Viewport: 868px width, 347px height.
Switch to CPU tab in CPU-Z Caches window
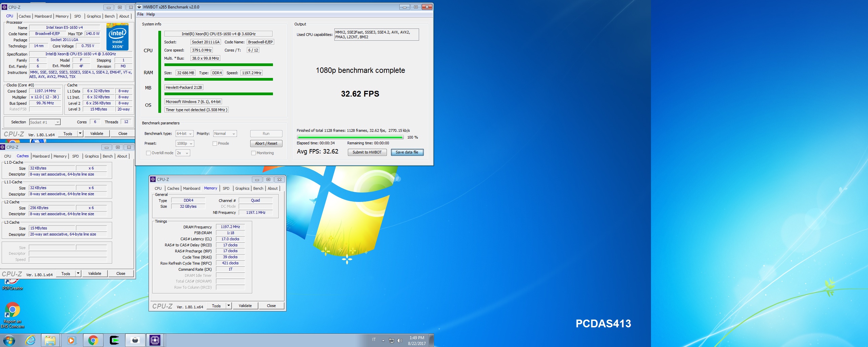7,156
